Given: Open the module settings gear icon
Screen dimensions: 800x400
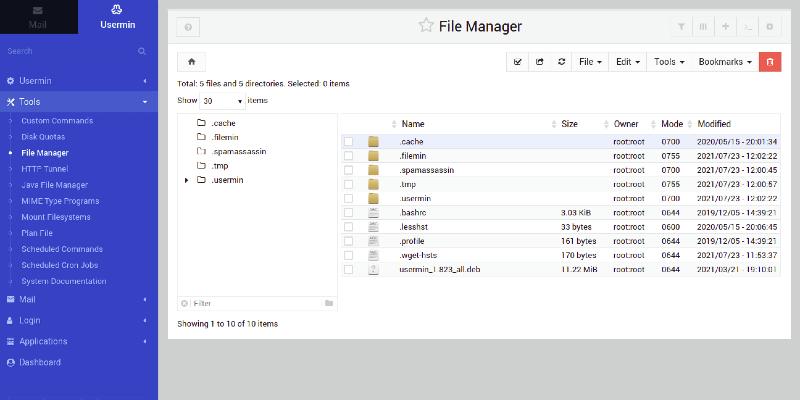Looking at the screenshot, I should tap(769, 28).
